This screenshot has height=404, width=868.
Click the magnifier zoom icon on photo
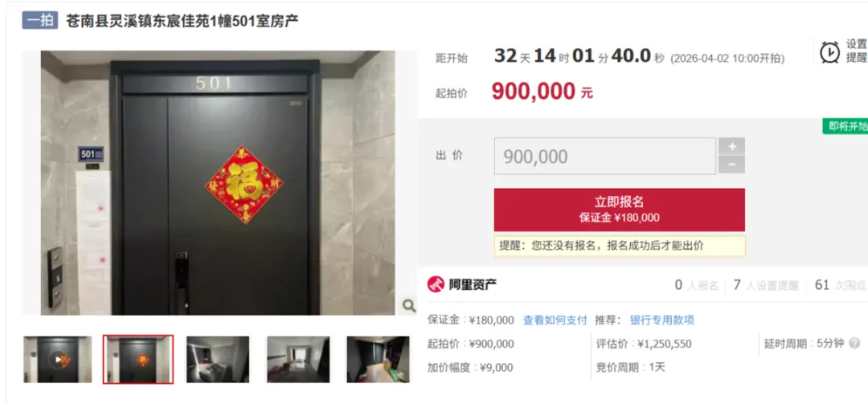point(408,305)
